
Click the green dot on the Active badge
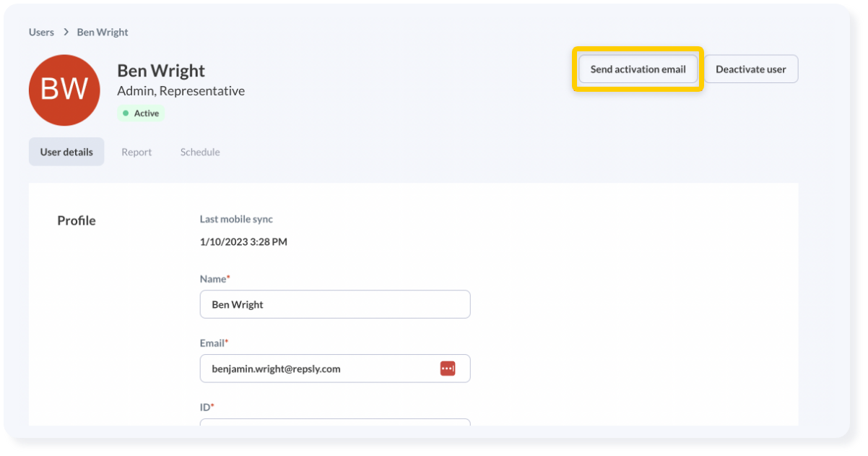click(x=128, y=113)
